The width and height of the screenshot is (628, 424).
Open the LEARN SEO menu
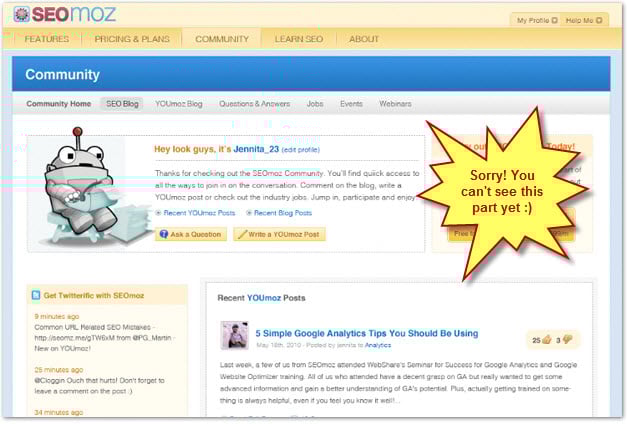tap(299, 39)
